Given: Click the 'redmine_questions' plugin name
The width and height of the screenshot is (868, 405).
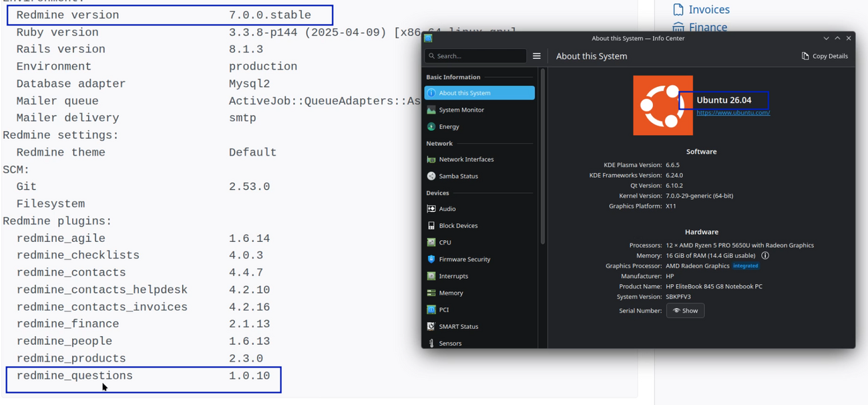Looking at the screenshot, I should pyautogui.click(x=75, y=376).
